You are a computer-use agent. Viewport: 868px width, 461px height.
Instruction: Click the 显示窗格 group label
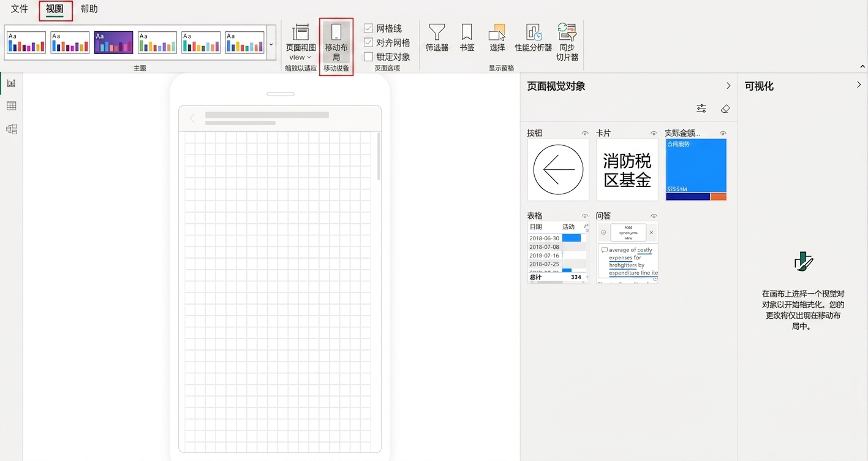(x=502, y=68)
